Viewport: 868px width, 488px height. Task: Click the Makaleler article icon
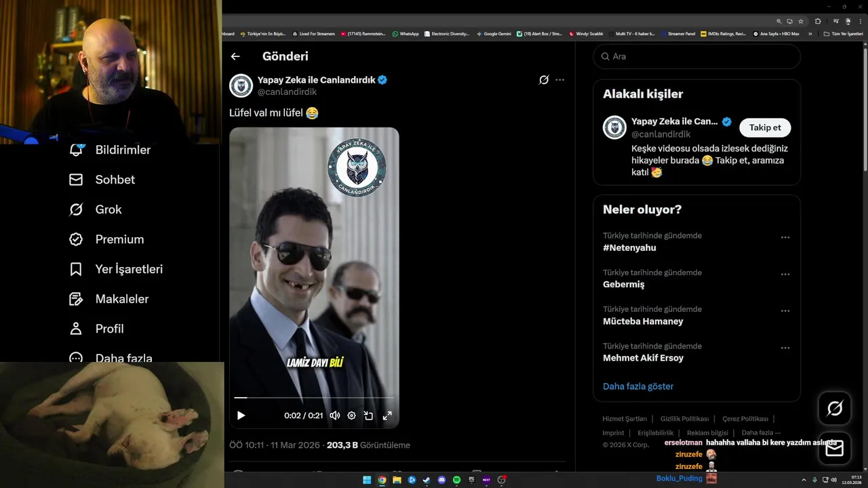[x=76, y=299]
